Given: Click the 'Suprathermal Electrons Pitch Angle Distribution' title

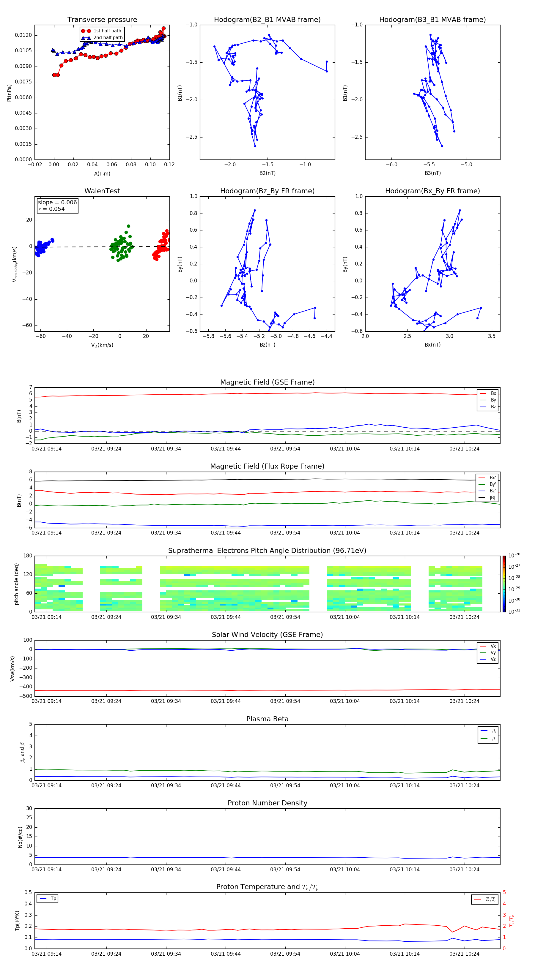Looking at the screenshot, I should point(267,551).
